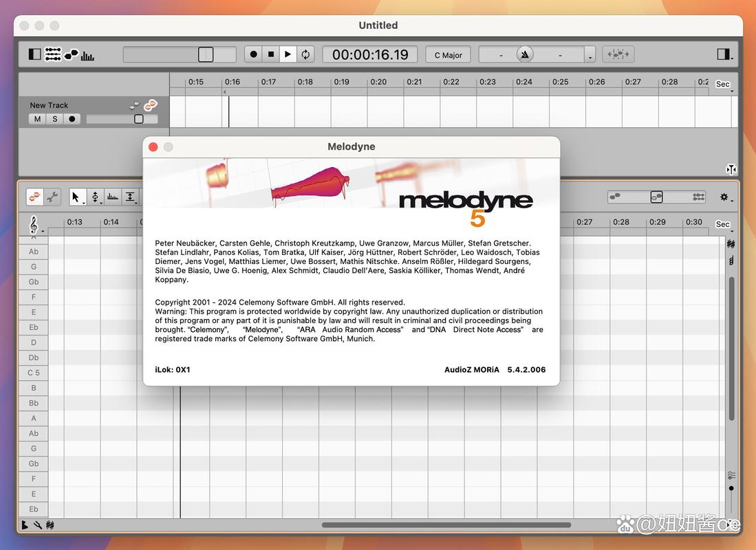This screenshot has height=550, width=756.
Task: Open the C Major key selector
Action: (x=448, y=54)
